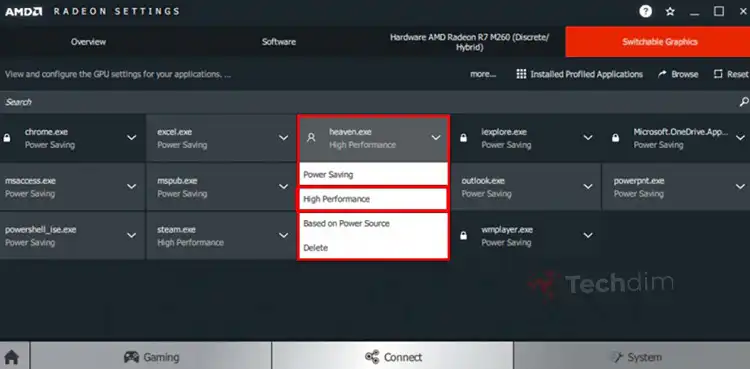
Task: Expand iexplore.exe dropdown chevron
Action: tap(588, 138)
